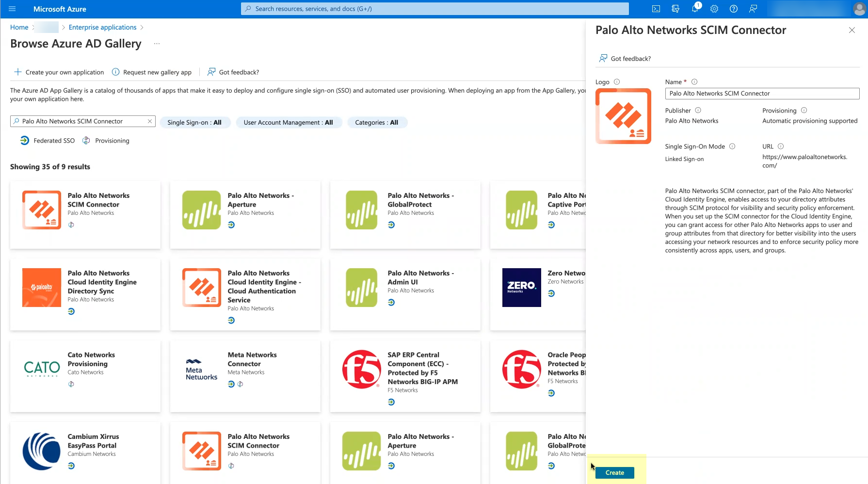Click the Zero Networks logo
This screenshot has width=868, height=484.
[522, 288]
